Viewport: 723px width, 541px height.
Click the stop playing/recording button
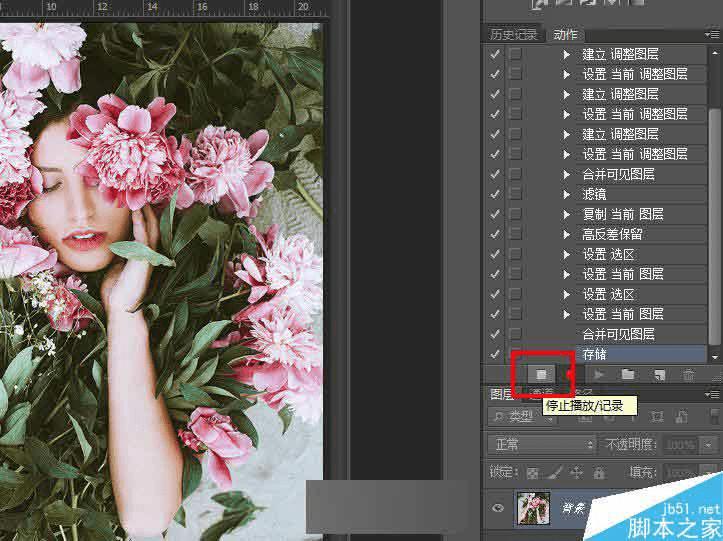click(x=541, y=374)
